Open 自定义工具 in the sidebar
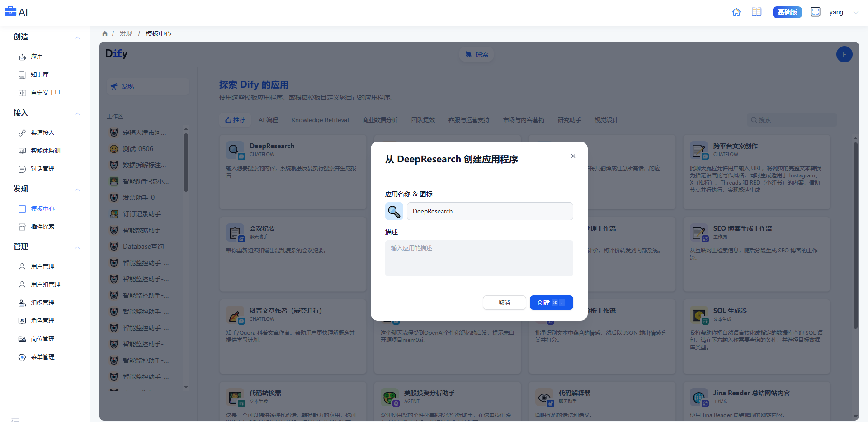The height and width of the screenshot is (422, 868). pyautogui.click(x=45, y=93)
